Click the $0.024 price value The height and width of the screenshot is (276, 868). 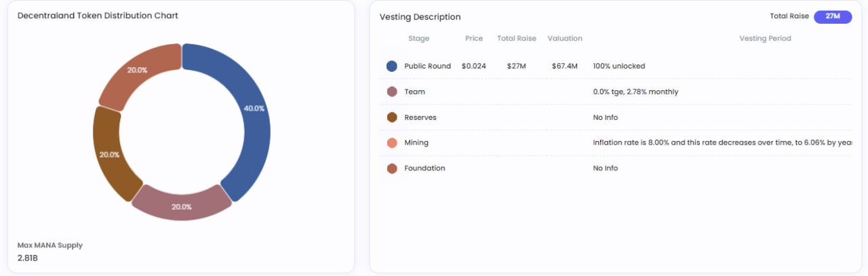[x=473, y=66]
